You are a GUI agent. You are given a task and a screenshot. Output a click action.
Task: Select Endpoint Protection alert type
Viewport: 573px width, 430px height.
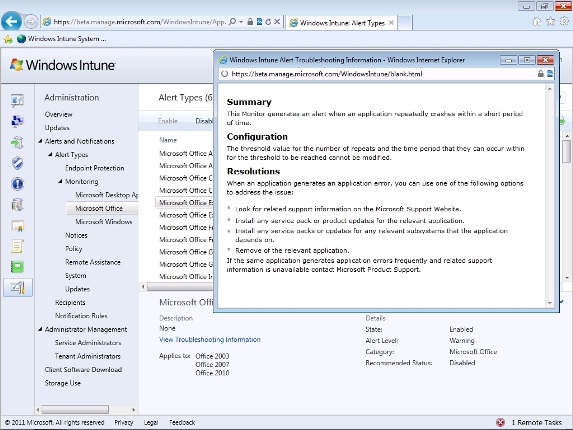click(95, 168)
